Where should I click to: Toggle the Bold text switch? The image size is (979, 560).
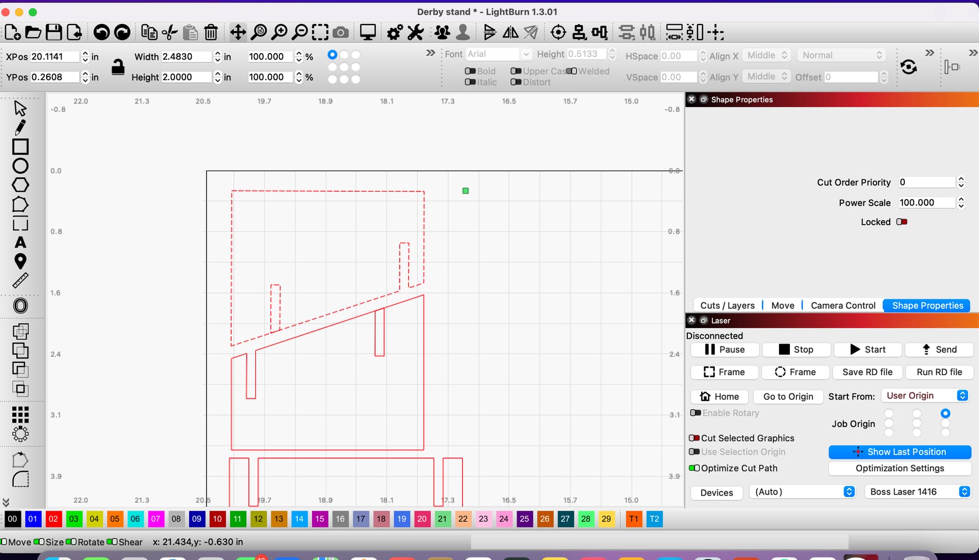(470, 71)
